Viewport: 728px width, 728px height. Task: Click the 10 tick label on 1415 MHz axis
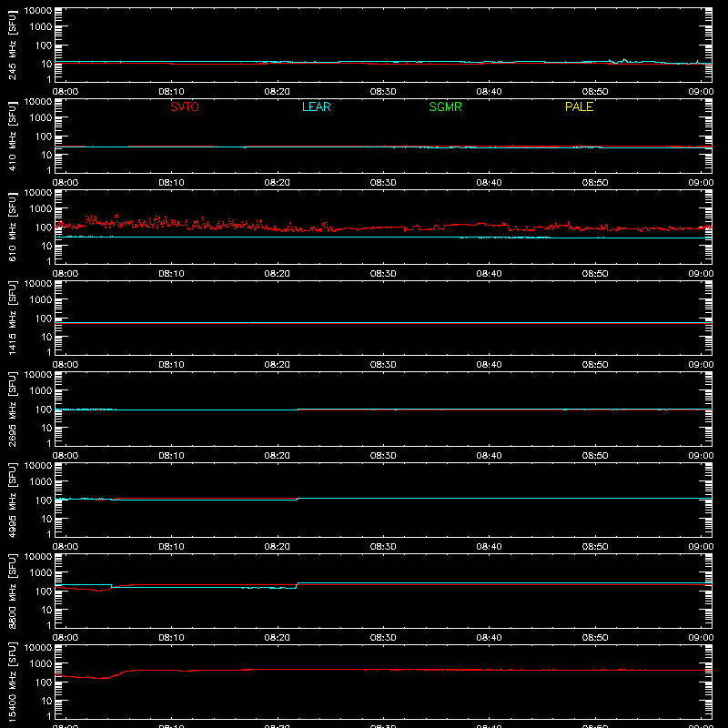coord(46,337)
